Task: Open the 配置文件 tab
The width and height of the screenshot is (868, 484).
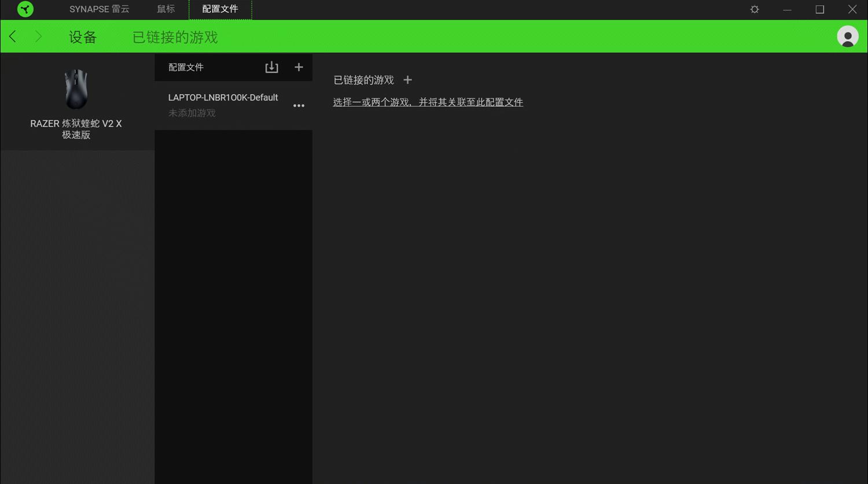Action: (x=220, y=9)
